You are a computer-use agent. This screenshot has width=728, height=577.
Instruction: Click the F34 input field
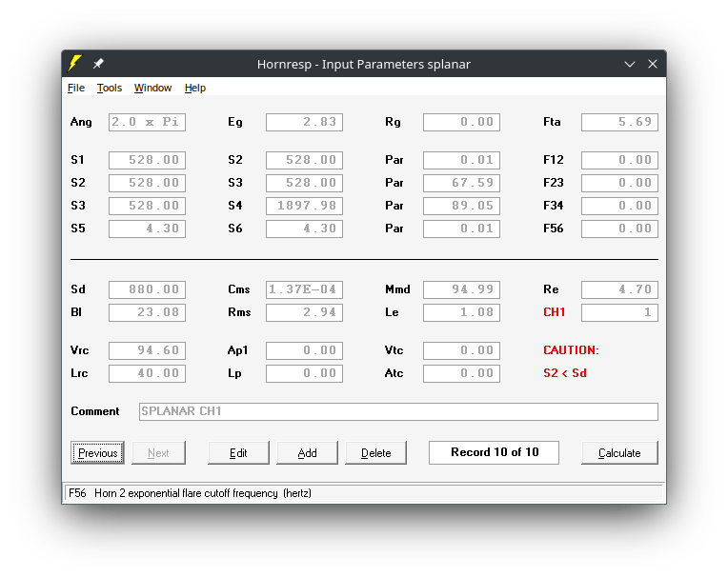tap(619, 206)
